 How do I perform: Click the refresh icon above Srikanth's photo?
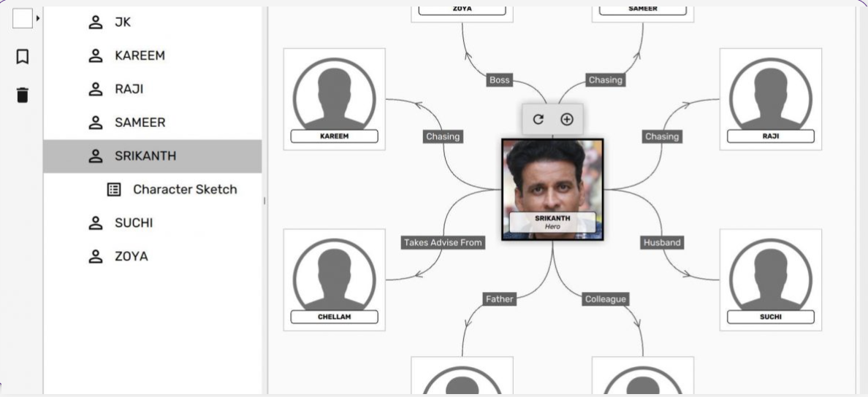pyautogui.click(x=538, y=120)
